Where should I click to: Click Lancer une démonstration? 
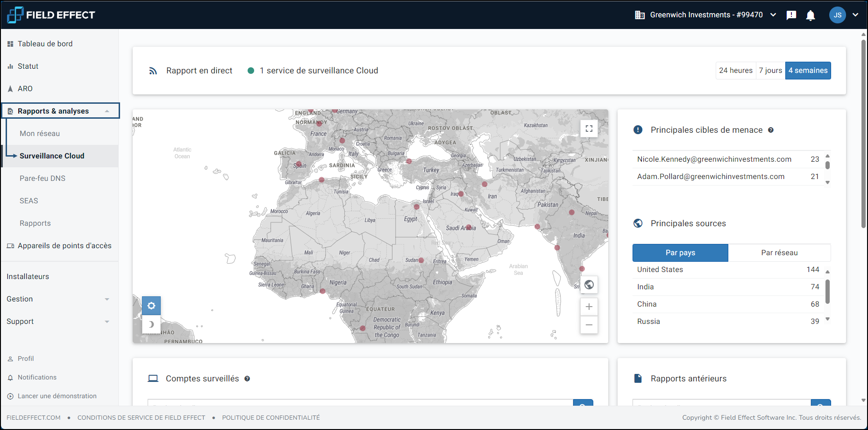click(x=57, y=396)
